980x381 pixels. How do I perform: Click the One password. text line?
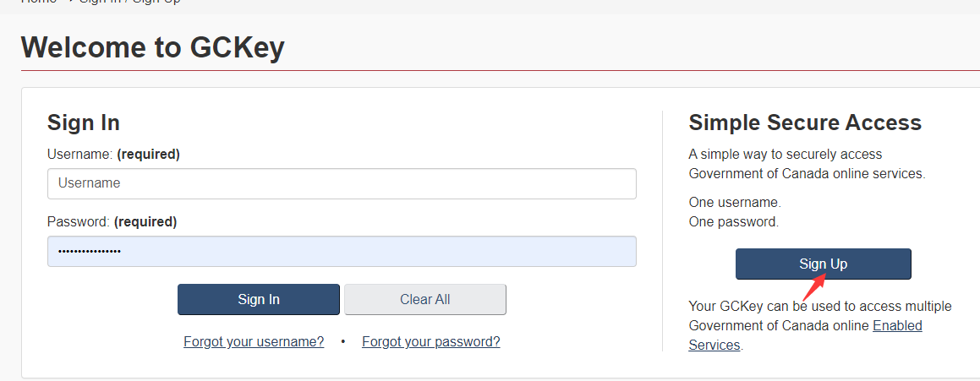click(x=734, y=221)
